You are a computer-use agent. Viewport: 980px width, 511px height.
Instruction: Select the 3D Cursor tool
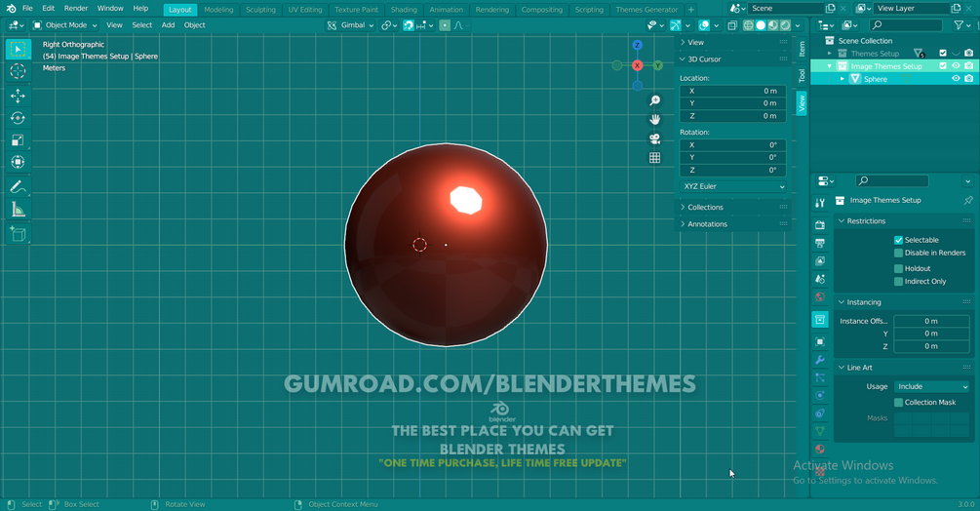point(19,71)
